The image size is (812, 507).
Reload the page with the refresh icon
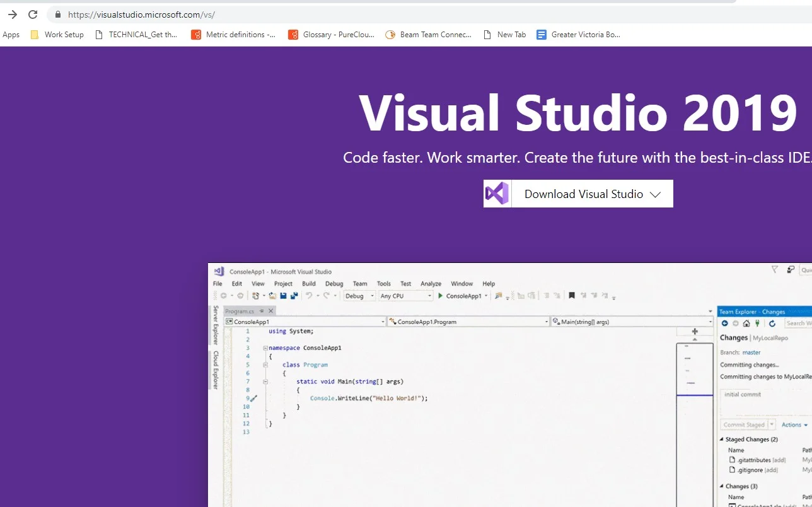point(33,15)
